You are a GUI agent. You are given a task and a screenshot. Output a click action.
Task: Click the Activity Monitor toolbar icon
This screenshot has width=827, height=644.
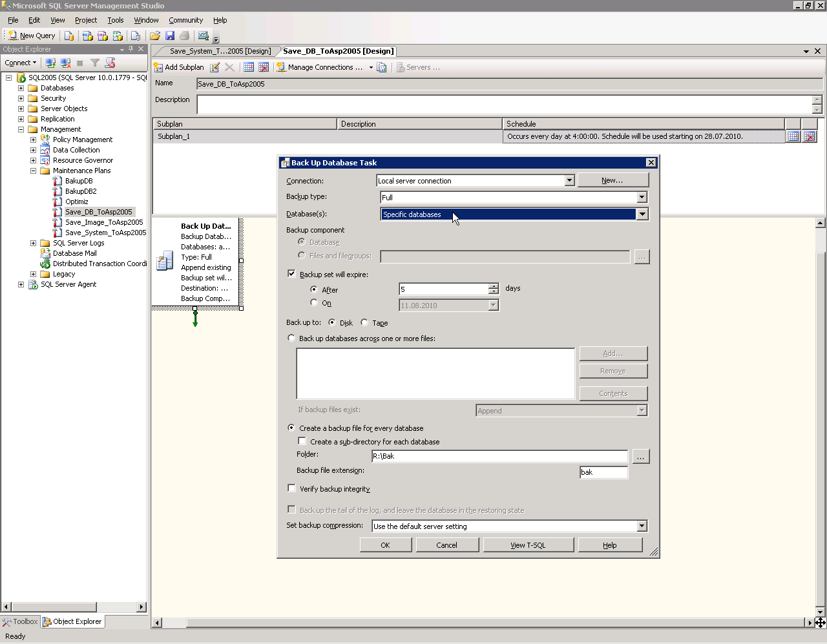point(204,36)
